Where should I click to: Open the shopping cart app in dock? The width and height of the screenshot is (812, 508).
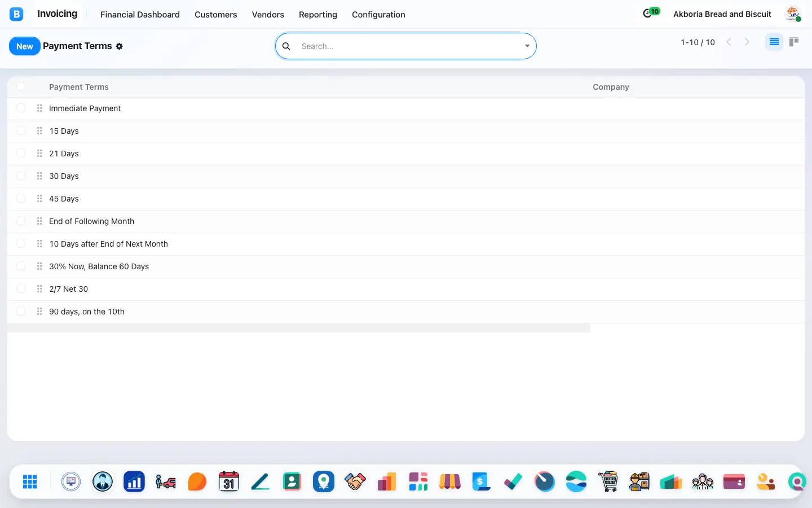coord(608,481)
